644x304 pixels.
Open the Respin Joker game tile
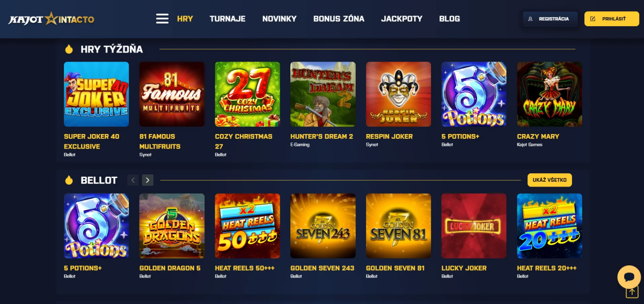(398, 94)
